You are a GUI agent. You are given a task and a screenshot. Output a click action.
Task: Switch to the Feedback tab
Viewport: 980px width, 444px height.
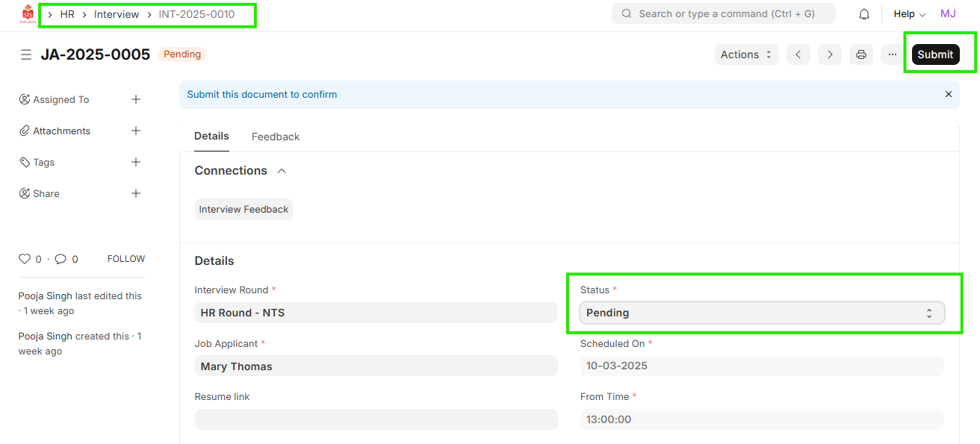point(276,137)
